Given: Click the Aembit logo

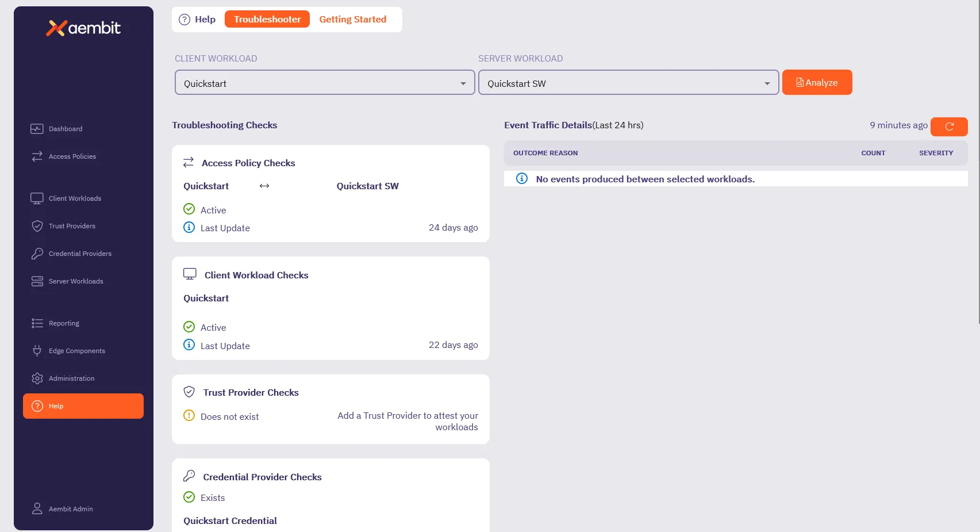Looking at the screenshot, I should tap(83, 28).
